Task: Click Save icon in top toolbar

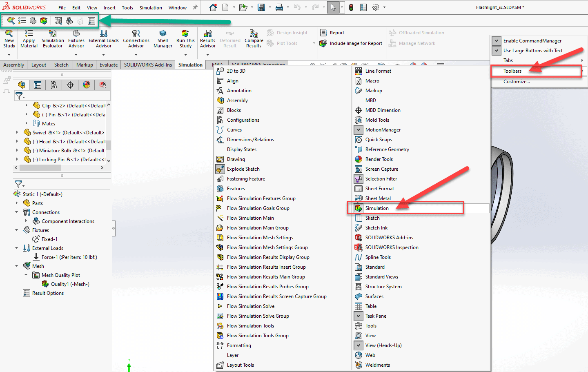Action: point(261,7)
